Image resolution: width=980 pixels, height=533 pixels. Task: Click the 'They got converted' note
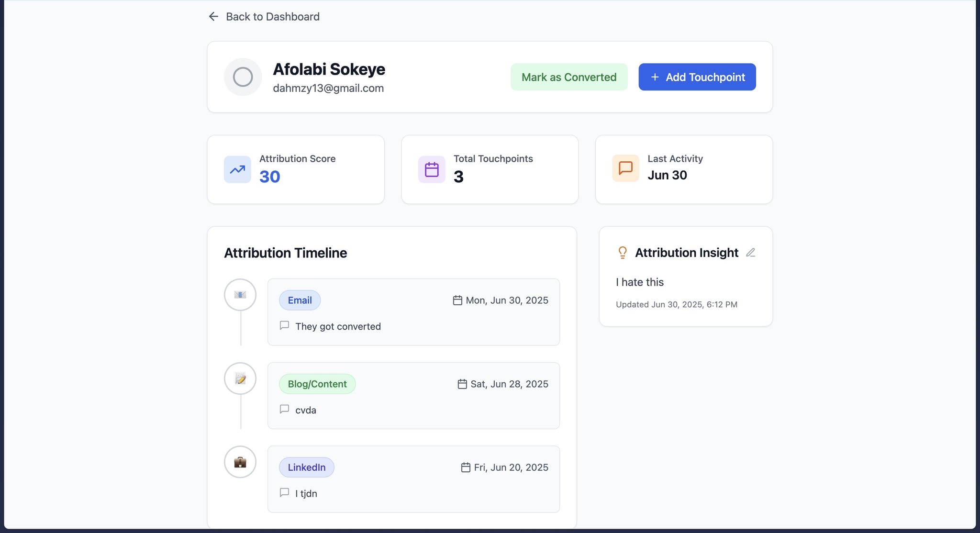[338, 326]
